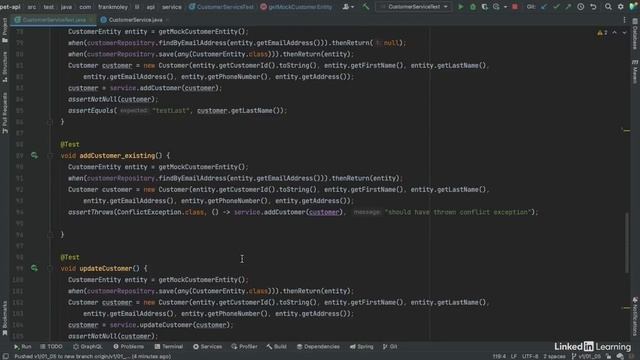Open the Build tool window
The height and width of the screenshot is (360, 640).
click(276, 347)
